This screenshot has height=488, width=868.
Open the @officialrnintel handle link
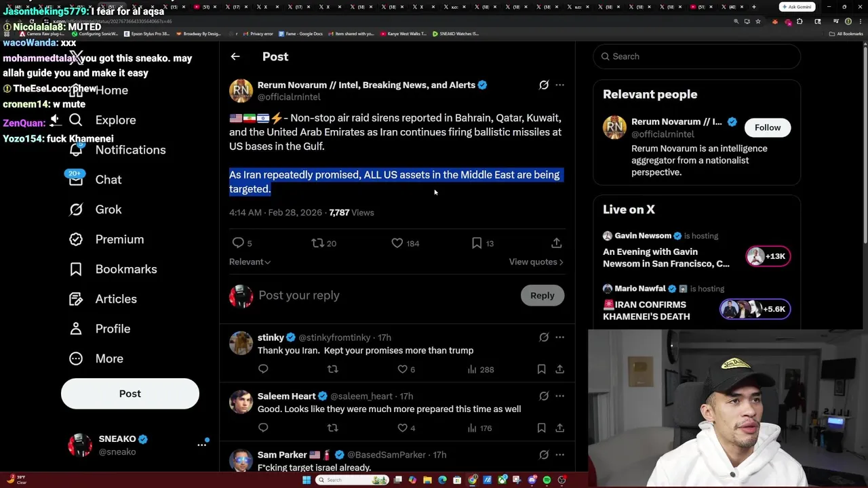(289, 97)
